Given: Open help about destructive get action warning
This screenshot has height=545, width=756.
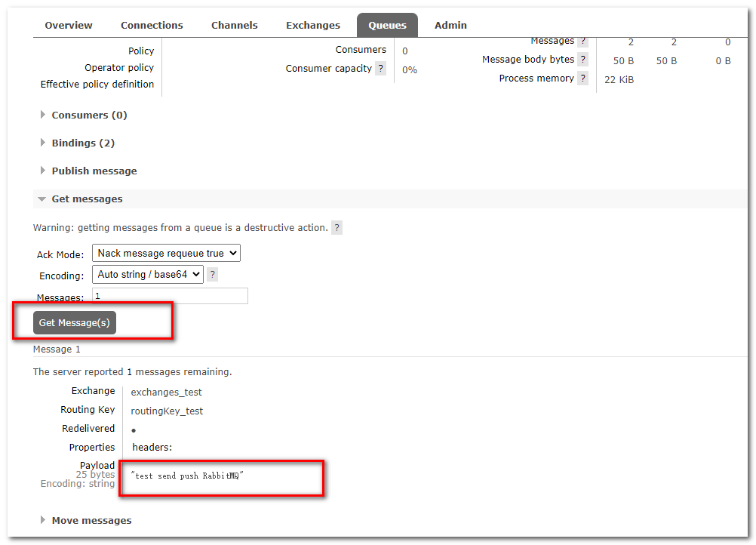Looking at the screenshot, I should click(337, 227).
